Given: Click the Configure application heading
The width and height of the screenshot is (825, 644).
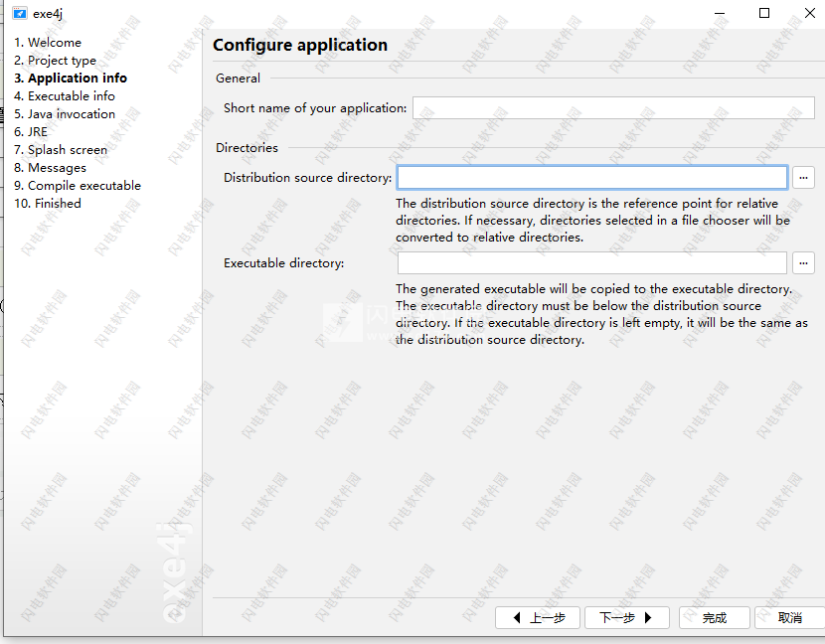Looking at the screenshot, I should coord(300,46).
